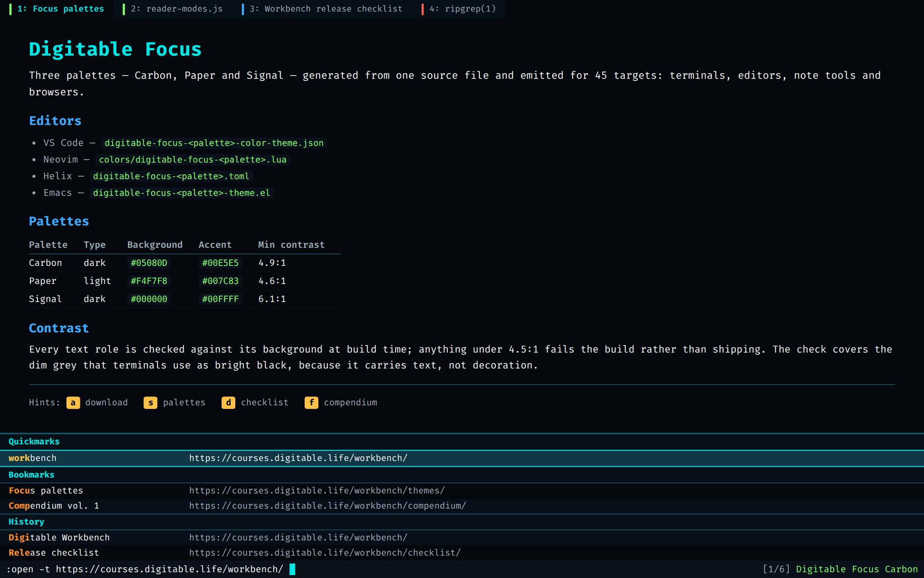Follow the palettes link
This screenshot has height=578, width=924.
[184, 403]
